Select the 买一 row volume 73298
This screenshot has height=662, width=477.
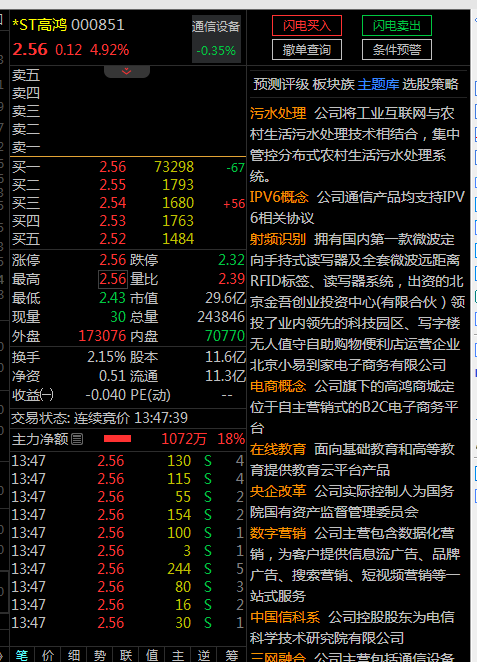click(x=174, y=167)
